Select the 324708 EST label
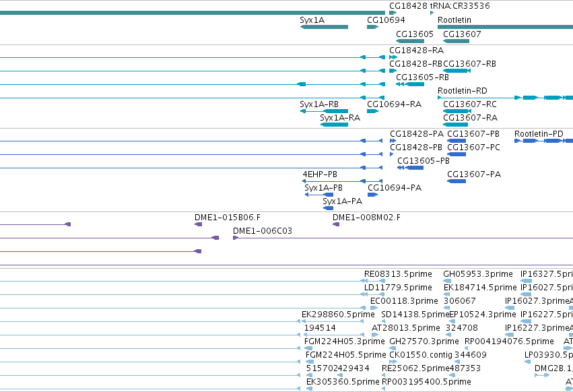This screenshot has height=392, width=573. click(x=462, y=329)
